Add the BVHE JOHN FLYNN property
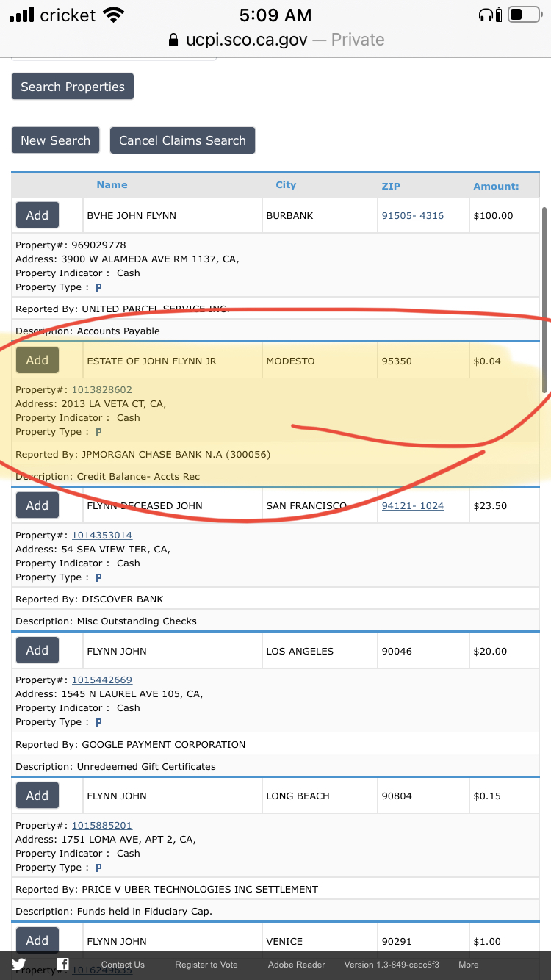Image resolution: width=551 pixels, height=980 pixels. point(37,215)
